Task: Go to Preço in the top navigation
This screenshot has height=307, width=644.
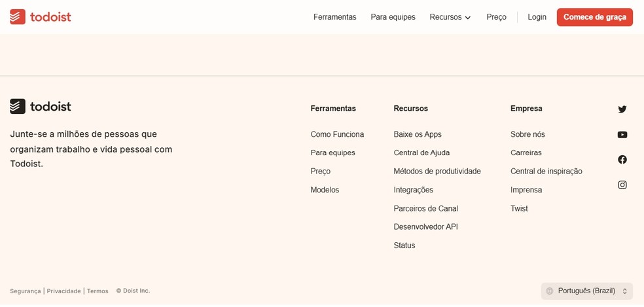Action: [x=496, y=17]
